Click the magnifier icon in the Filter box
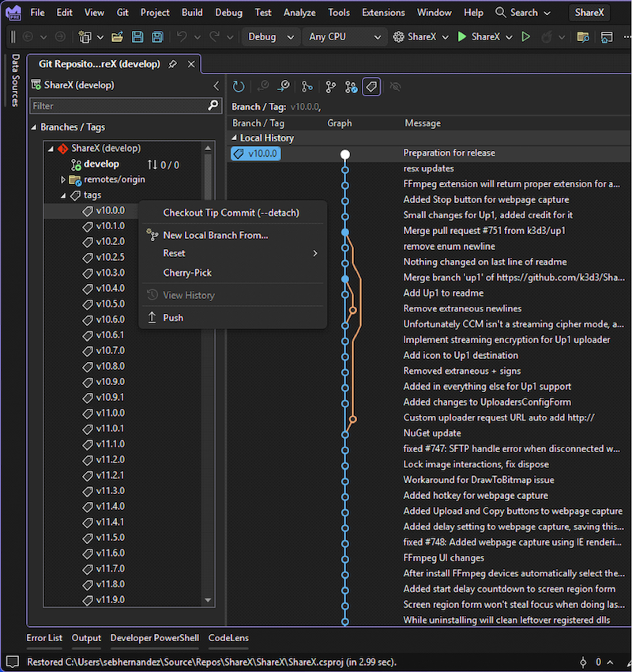632x672 pixels. click(213, 105)
